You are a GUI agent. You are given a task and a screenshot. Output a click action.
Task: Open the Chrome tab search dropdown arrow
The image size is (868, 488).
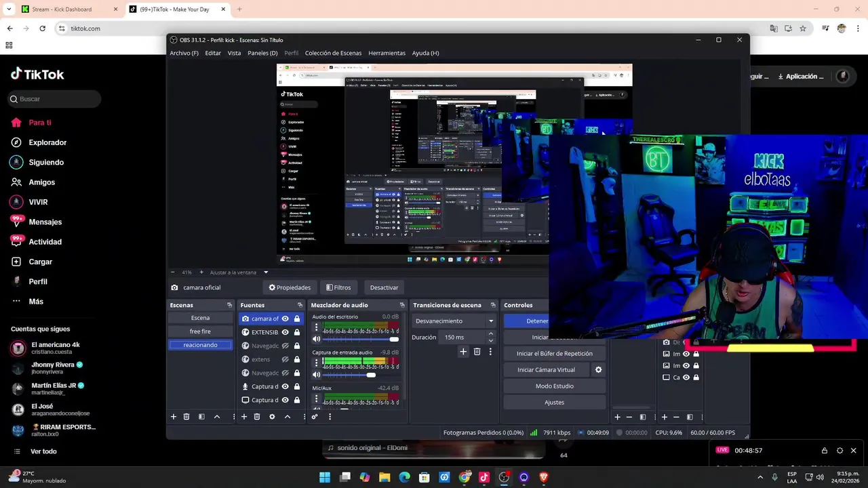(9, 9)
